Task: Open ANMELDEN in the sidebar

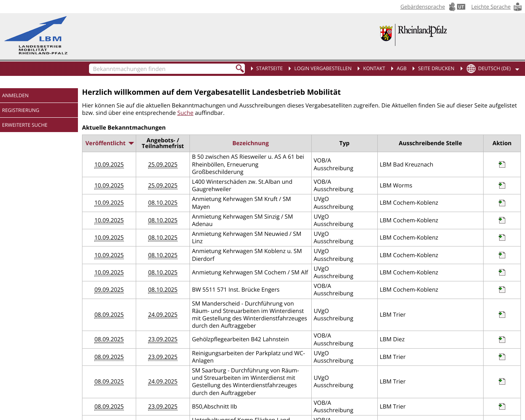Action: tap(39, 95)
